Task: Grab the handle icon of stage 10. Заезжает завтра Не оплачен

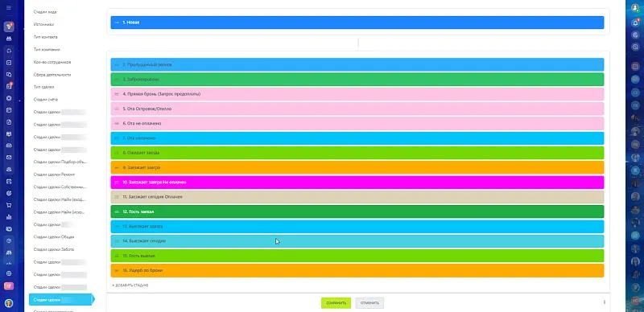Action: 117,182
